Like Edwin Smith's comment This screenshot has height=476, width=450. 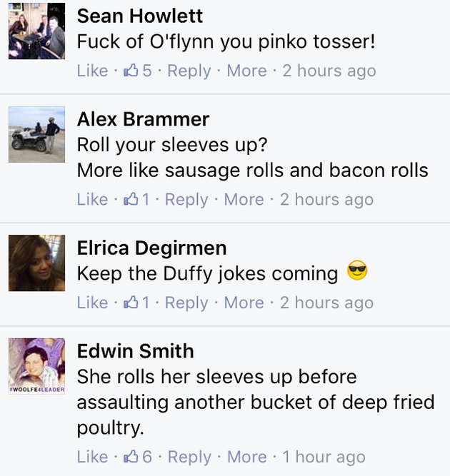[x=92, y=456]
